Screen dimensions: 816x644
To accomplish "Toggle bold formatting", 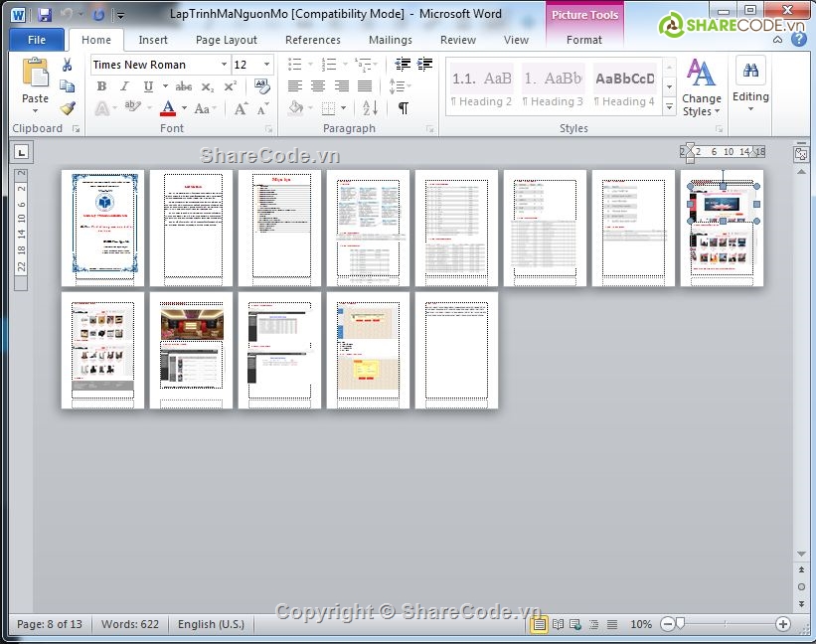I will 102,86.
